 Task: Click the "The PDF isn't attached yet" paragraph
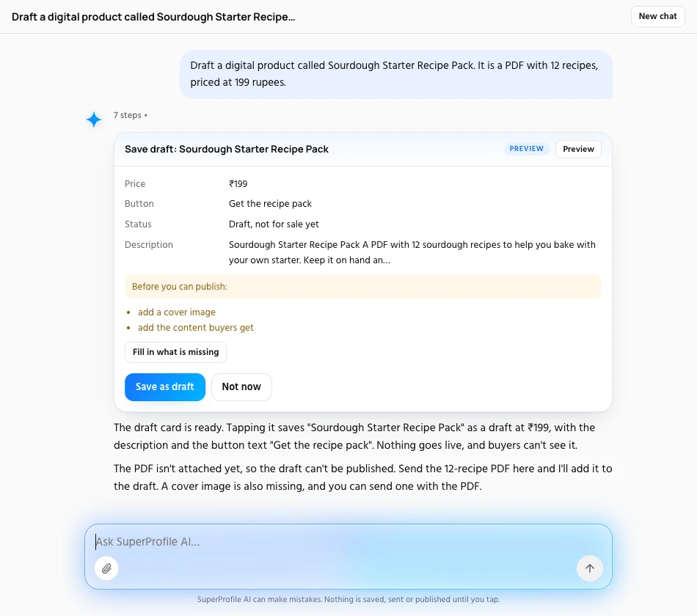(x=362, y=477)
